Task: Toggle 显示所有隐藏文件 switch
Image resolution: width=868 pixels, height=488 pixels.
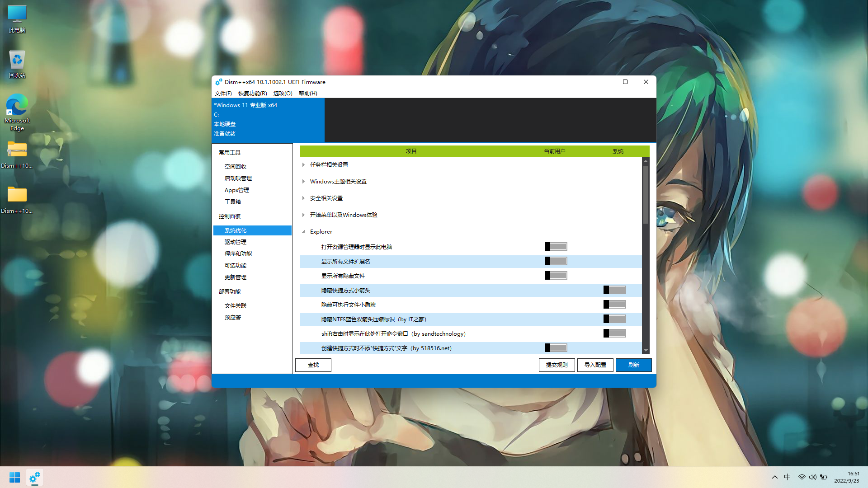Action: 556,276
